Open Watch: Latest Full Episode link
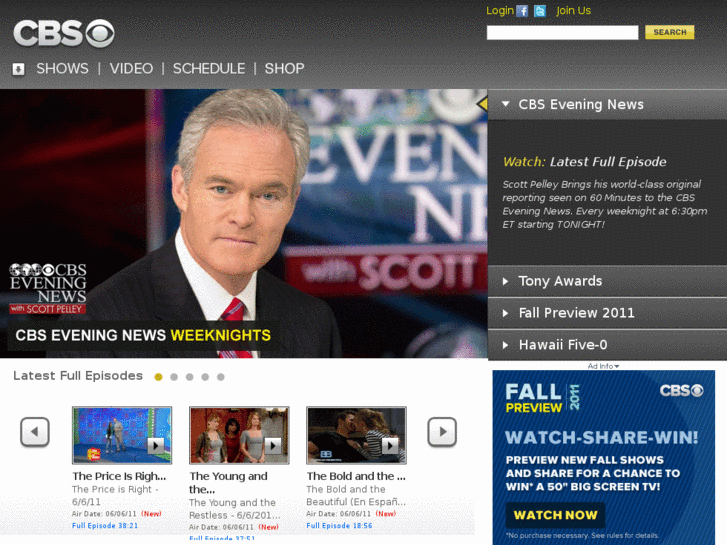The height and width of the screenshot is (545, 727). tap(585, 162)
